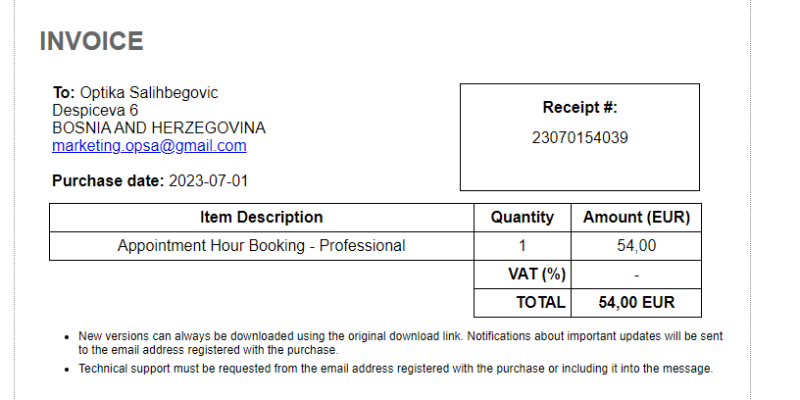Click the Purchase date label
The image size is (800, 400).
point(108,181)
